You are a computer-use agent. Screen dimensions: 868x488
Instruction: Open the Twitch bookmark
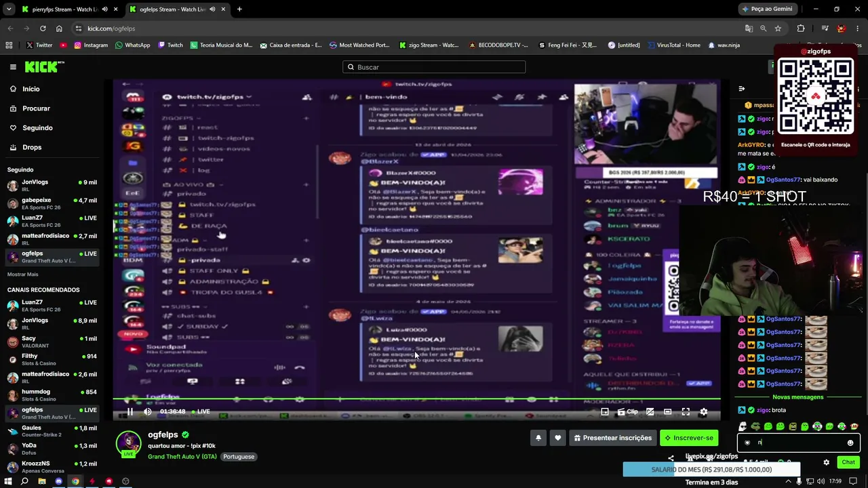[x=170, y=45]
